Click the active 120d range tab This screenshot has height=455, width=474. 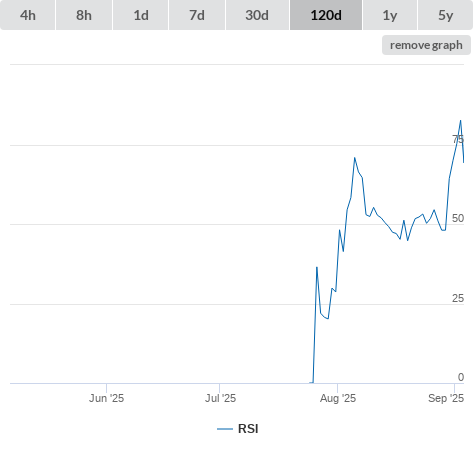[326, 15]
